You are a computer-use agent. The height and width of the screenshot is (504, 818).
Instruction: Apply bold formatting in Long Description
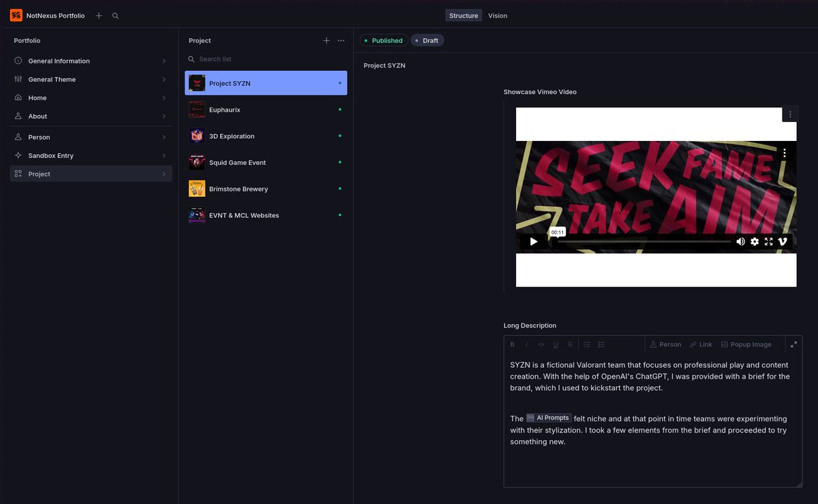click(513, 345)
